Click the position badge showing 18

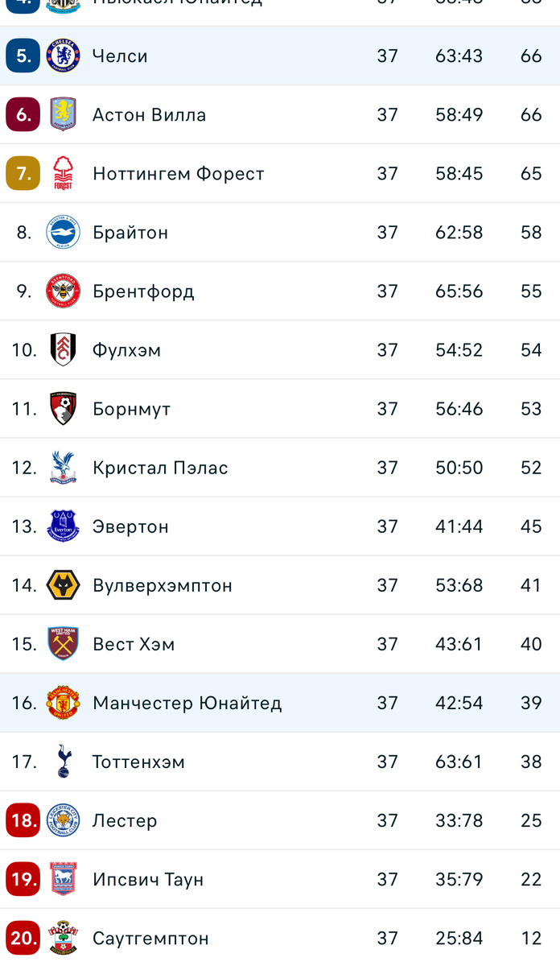[x=23, y=819]
